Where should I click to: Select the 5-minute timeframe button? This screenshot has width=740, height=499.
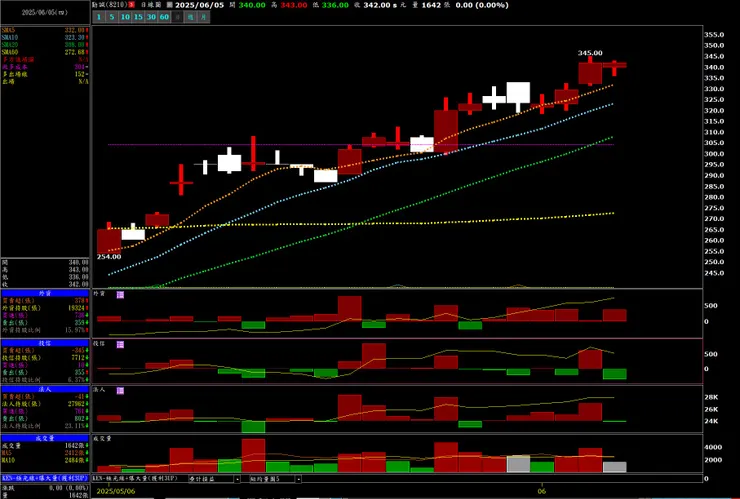coord(111,17)
